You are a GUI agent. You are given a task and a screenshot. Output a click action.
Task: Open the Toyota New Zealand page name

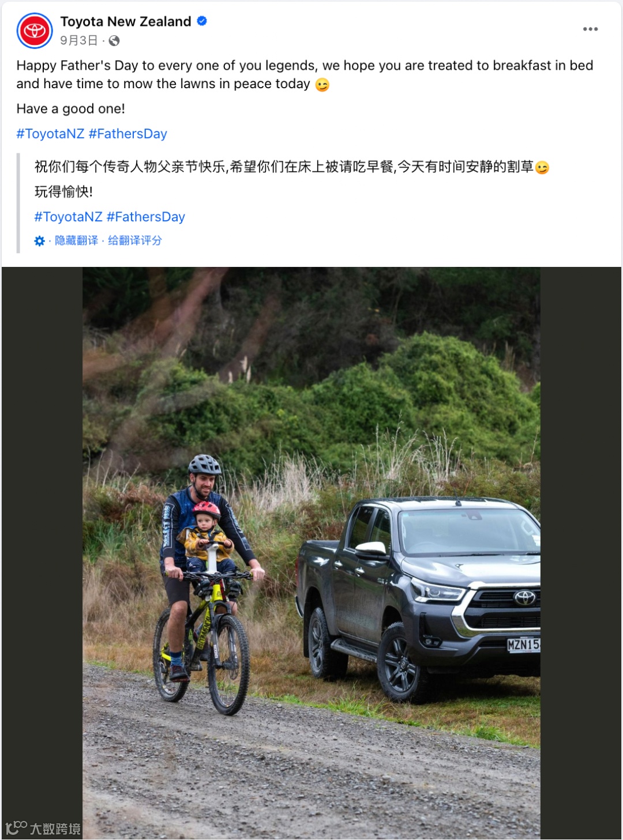pyautogui.click(x=126, y=21)
